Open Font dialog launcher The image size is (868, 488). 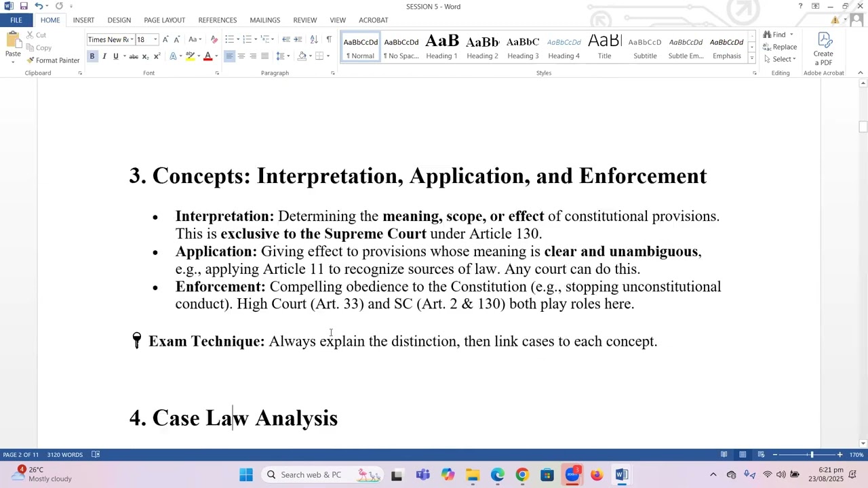pos(217,73)
